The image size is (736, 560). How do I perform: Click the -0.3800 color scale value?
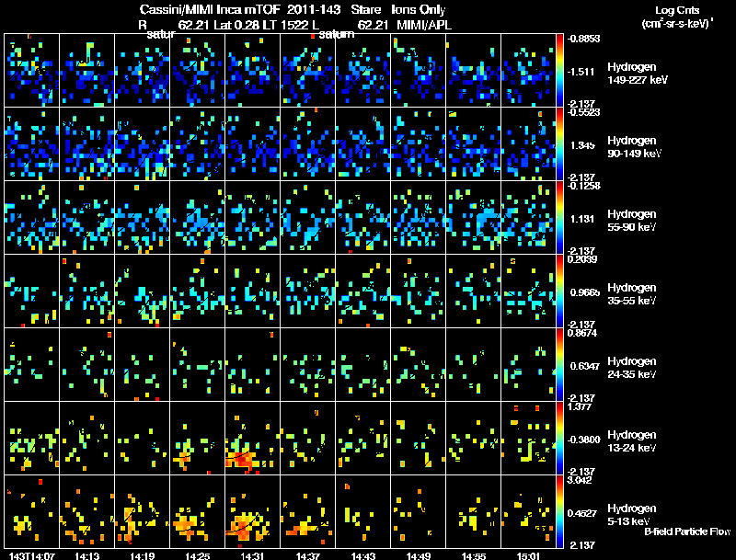(583, 440)
